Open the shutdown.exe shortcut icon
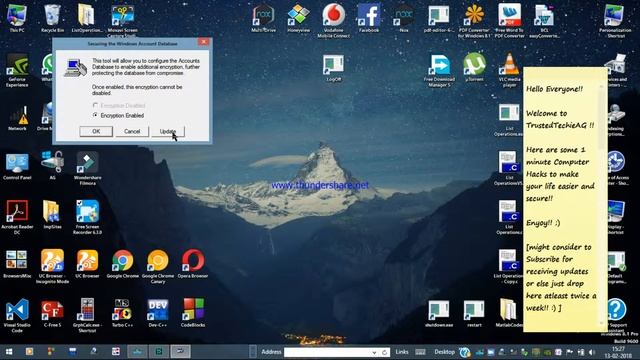 click(x=439, y=313)
